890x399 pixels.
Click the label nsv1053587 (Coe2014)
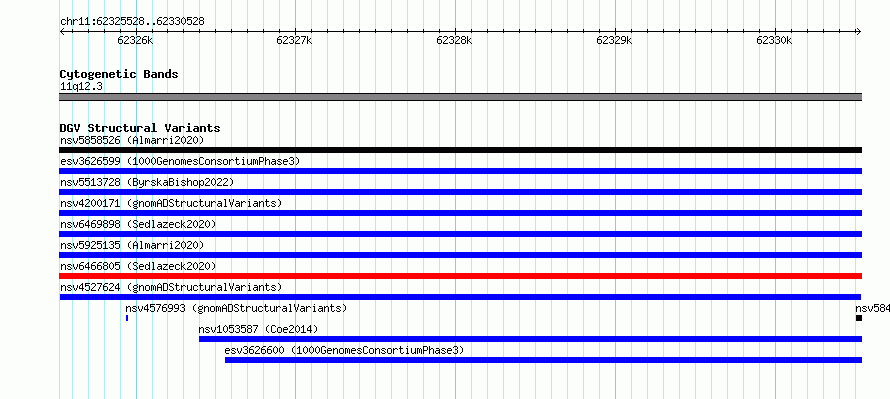pos(258,329)
